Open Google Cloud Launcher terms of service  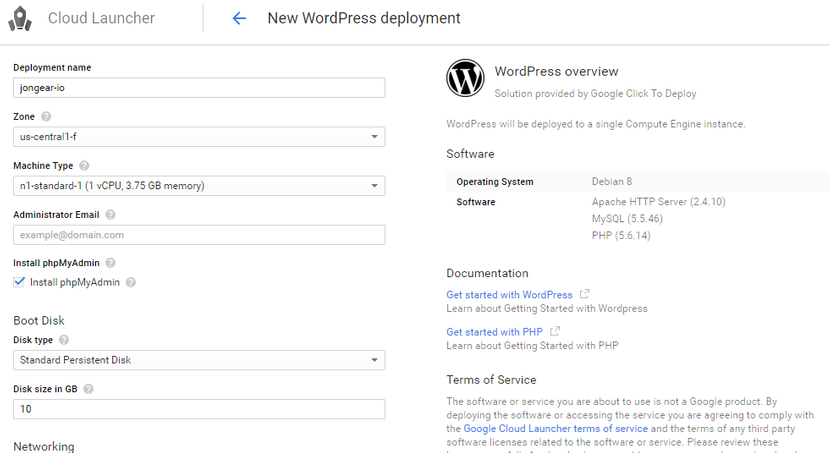tap(555, 429)
